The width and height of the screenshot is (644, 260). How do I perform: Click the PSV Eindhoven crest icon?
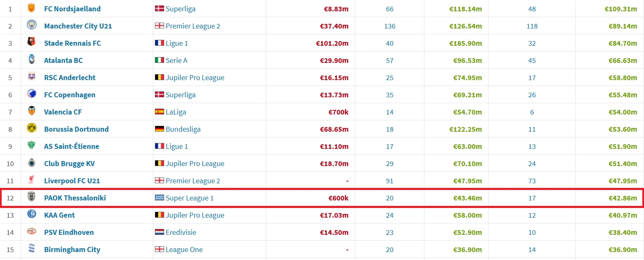click(31, 232)
